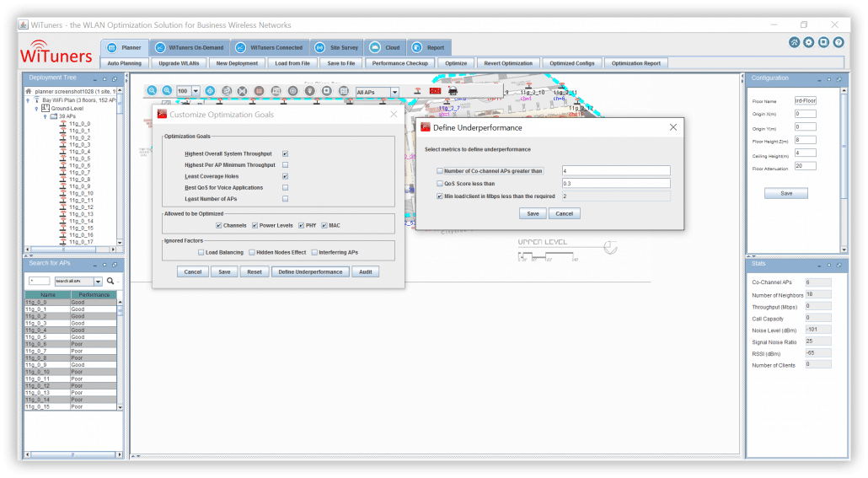The image size is (868, 478).
Task: Enable Best QoS for Voice Applications
Action: click(285, 188)
